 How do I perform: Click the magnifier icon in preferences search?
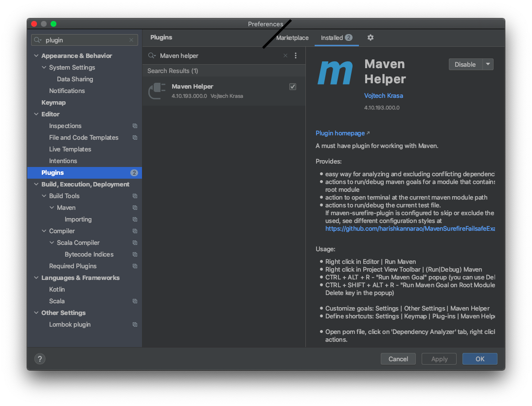point(37,40)
